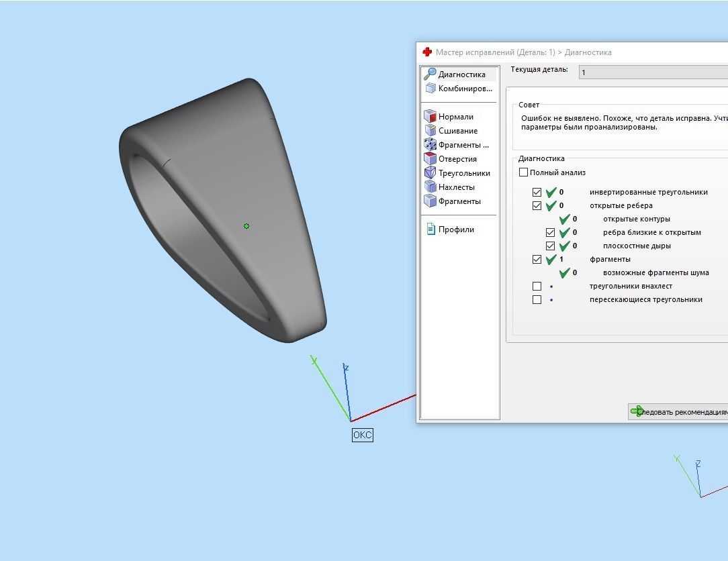Click the Нормали cube icon
The image size is (728, 561).
point(430,116)
